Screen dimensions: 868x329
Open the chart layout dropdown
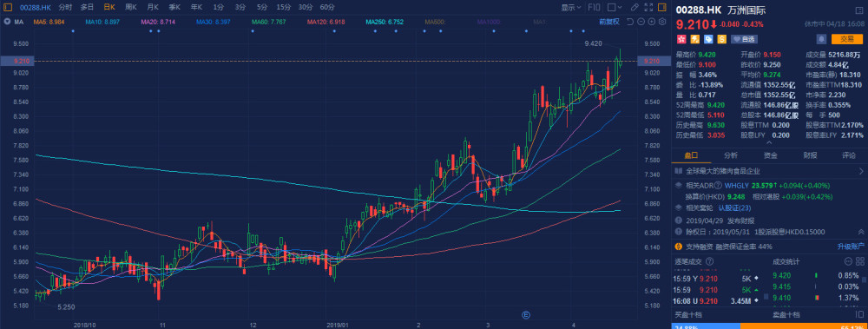click(x=615, y=7)
